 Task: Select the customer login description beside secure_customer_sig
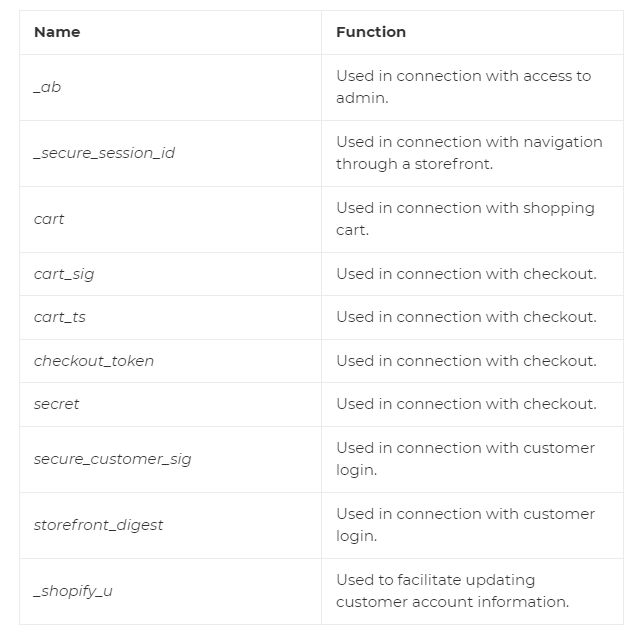[465, 459]
